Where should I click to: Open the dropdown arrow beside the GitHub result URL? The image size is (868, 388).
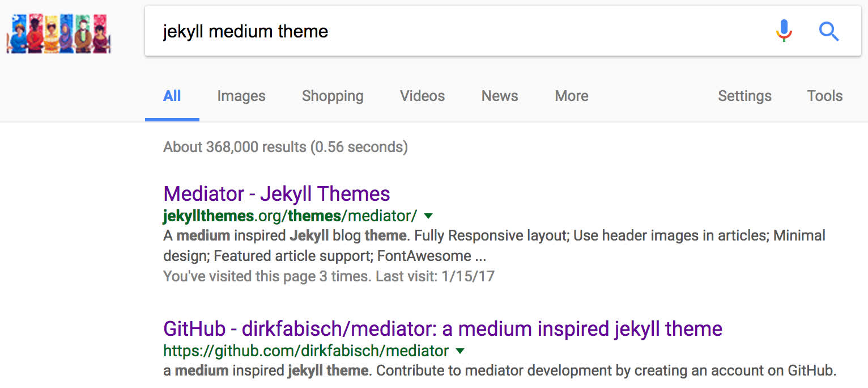[459, 351]
